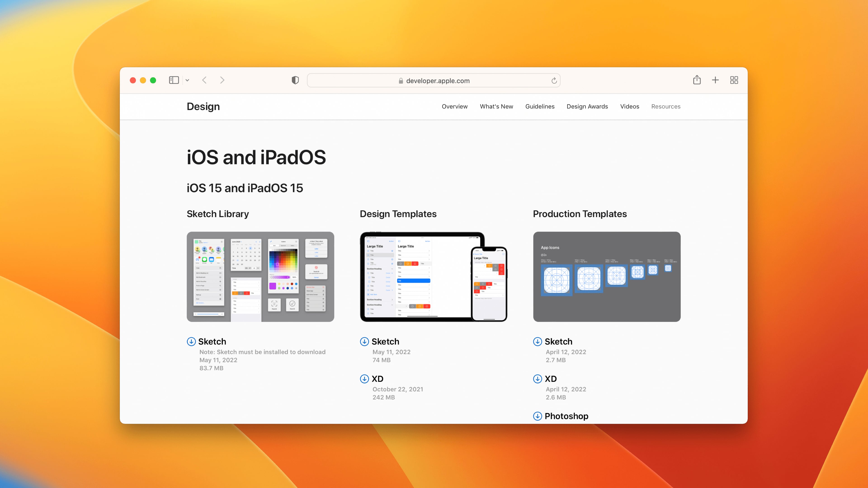Image resolution: width=868 pixels, height=488 pixels.
Task: Click the back navigation arrow
Action: click(x=204, y=80)
